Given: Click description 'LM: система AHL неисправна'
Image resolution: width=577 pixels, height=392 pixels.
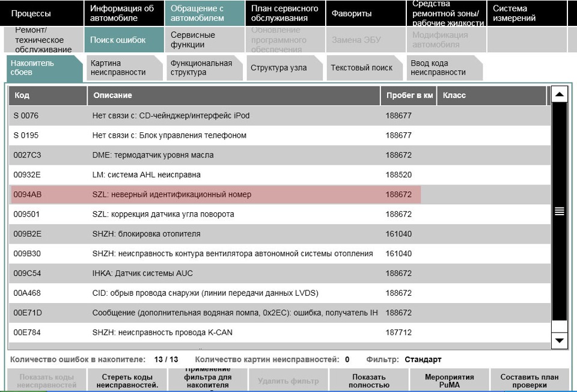Looking at the screenshot, I should tap(147, 175).
